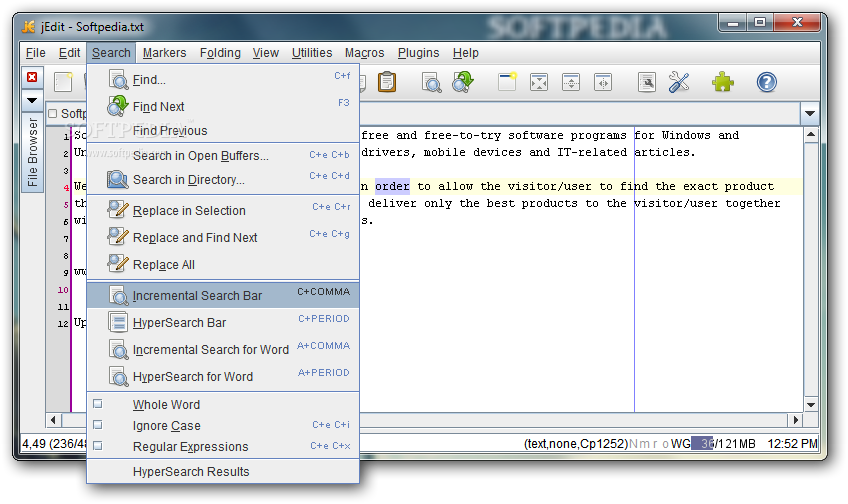Open the vertical File Browser tab

[32, 152]
